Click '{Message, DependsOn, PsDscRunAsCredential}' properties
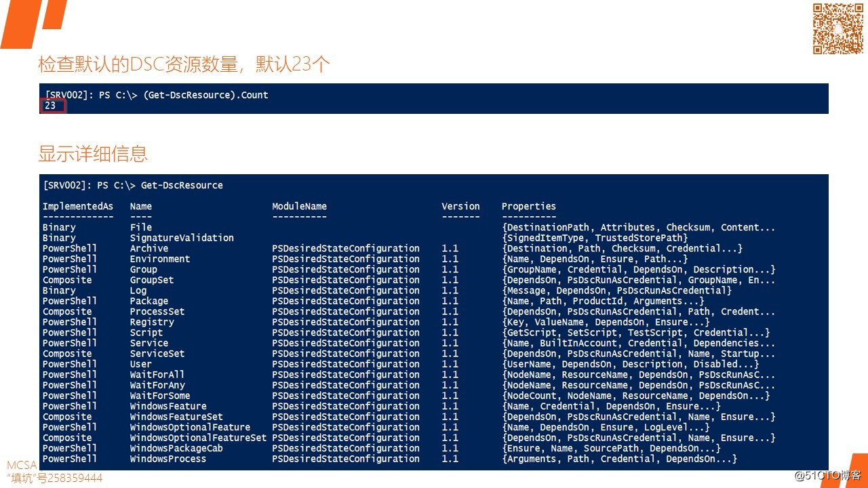 click(x=616, y=290)
